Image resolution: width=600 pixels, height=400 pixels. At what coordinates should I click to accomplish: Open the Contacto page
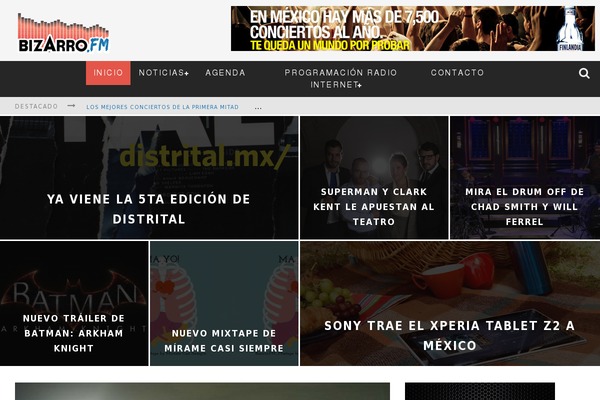tap(457, 73)
